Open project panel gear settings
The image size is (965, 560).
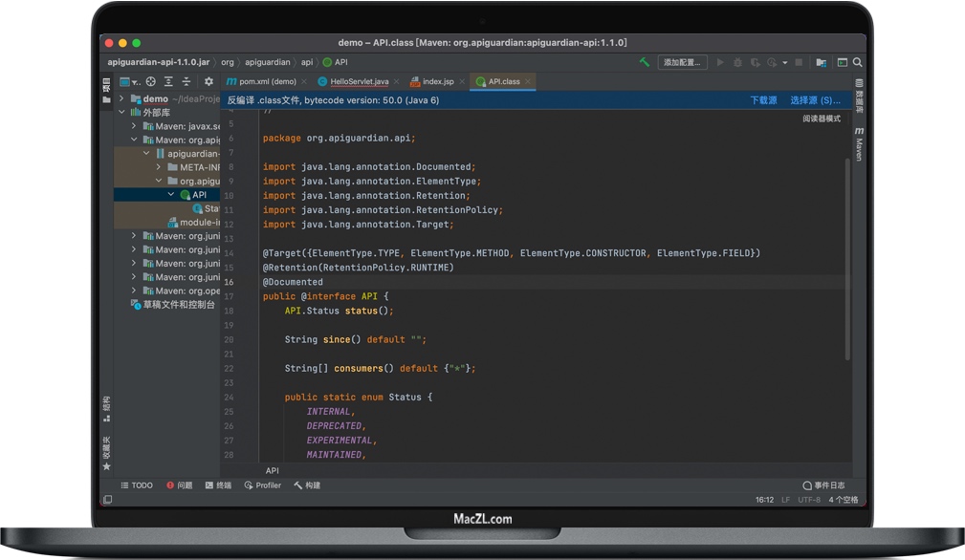[x=208, y=82]
